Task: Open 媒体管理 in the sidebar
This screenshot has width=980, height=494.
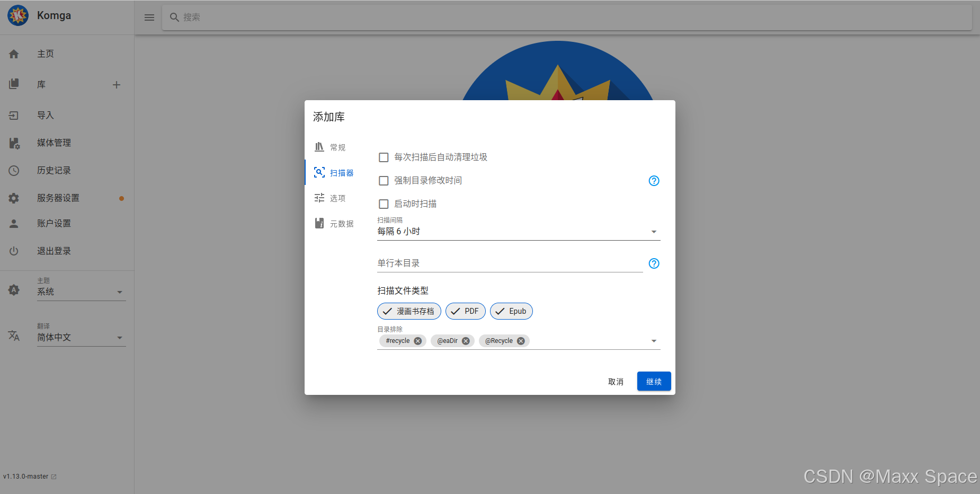Action: click(x=67, y=143)
